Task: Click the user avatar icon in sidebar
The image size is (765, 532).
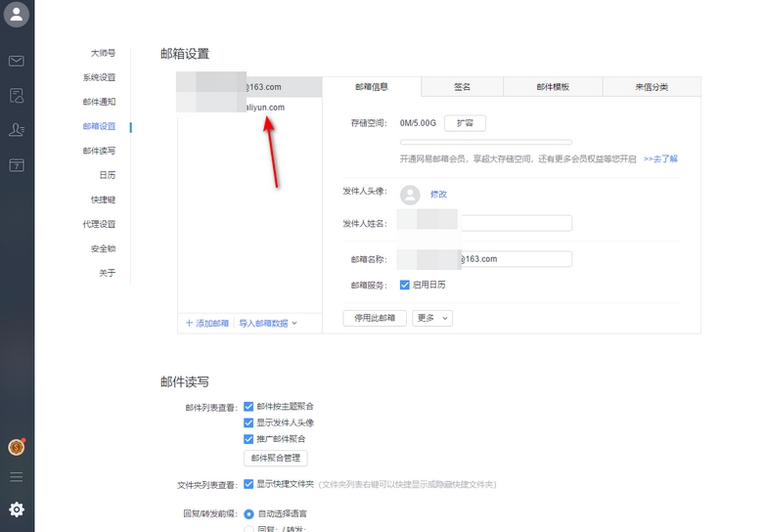Action: point(17,16)
